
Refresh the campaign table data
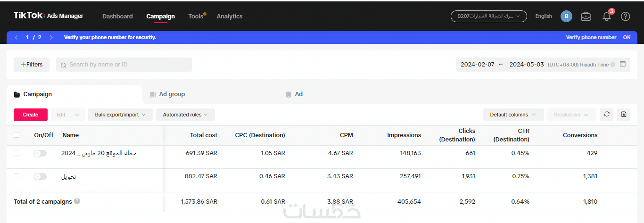pyautogui.click(x=607, y=115)
